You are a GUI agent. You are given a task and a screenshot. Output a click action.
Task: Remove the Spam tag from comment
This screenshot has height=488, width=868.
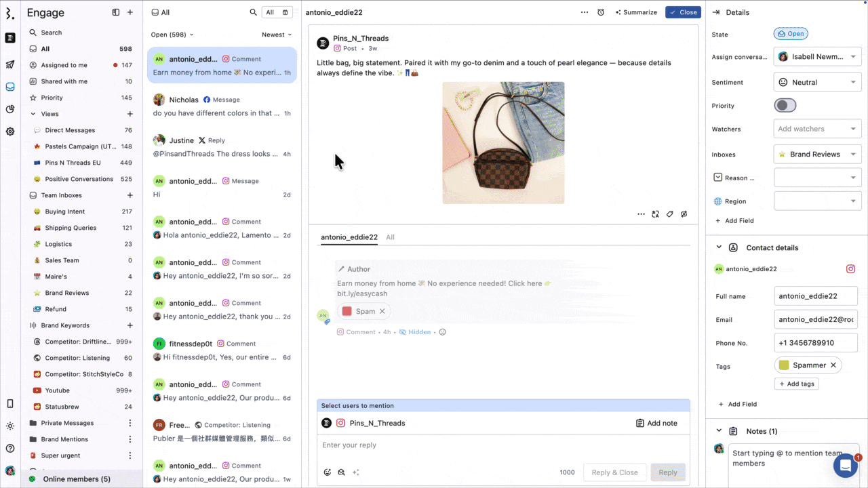[x=382, y=311]
